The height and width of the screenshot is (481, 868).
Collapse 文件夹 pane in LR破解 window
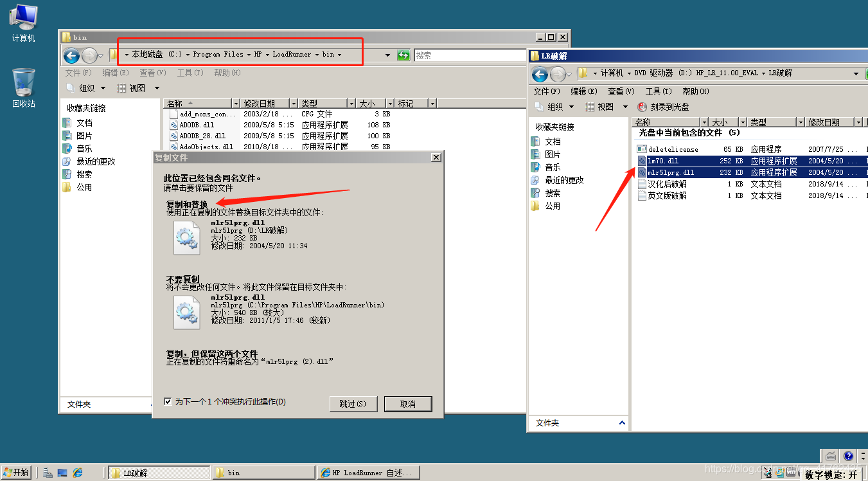(622, 422)
